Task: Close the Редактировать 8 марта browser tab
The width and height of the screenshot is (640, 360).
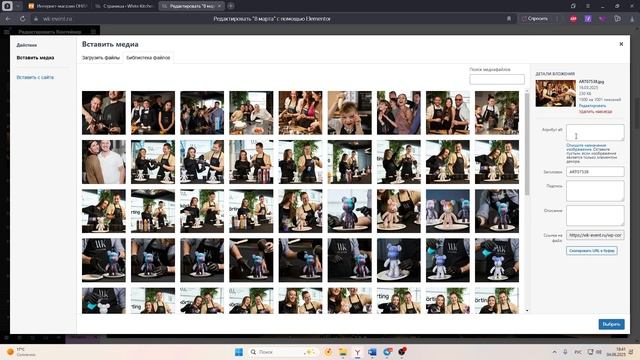Action: pos(219,6)
